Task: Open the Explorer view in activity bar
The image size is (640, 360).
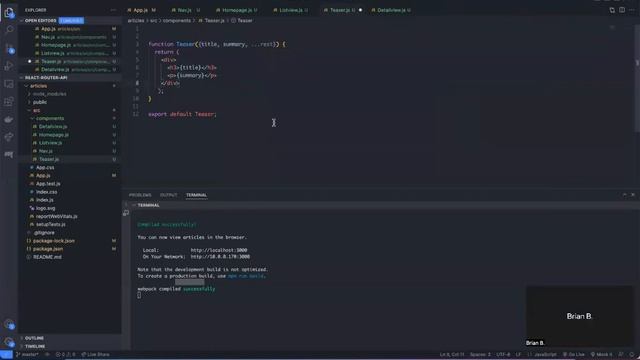Action: tap(9, 12)
